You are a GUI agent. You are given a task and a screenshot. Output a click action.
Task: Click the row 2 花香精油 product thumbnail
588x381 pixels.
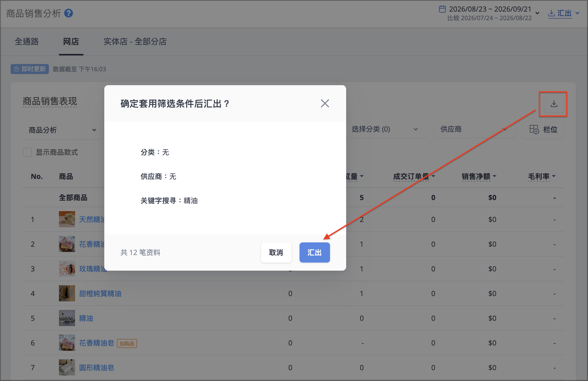pos(67,244)
